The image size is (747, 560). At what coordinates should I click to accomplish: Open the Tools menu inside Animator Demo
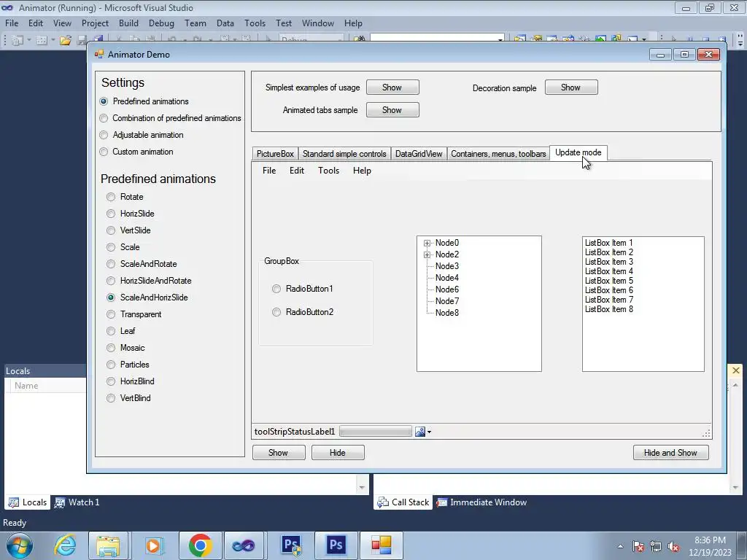[x=329, y=171]
